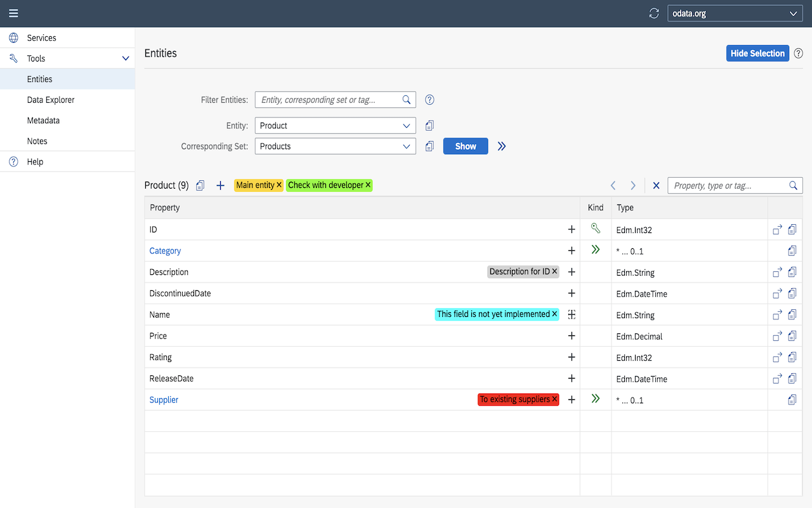The width and height of the screenshot is (812, 508).
Task: Open the Category navigation link
Action: (165, 251)
